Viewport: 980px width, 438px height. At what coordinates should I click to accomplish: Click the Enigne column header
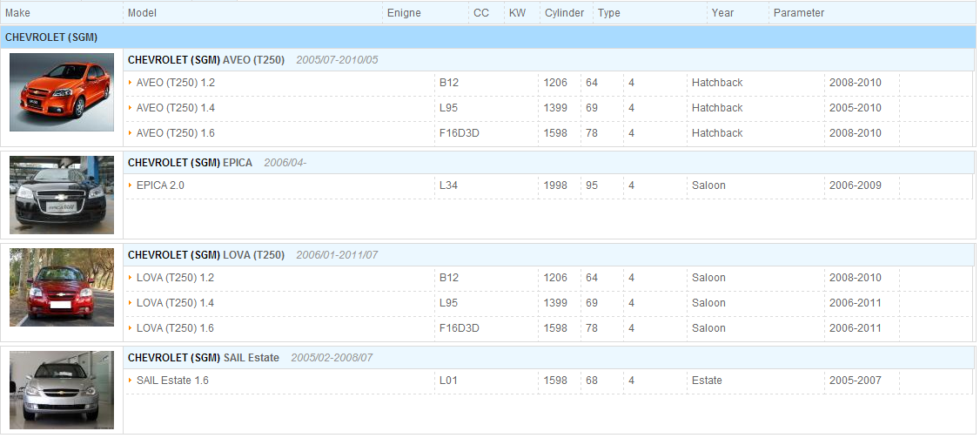pos(404,12)
